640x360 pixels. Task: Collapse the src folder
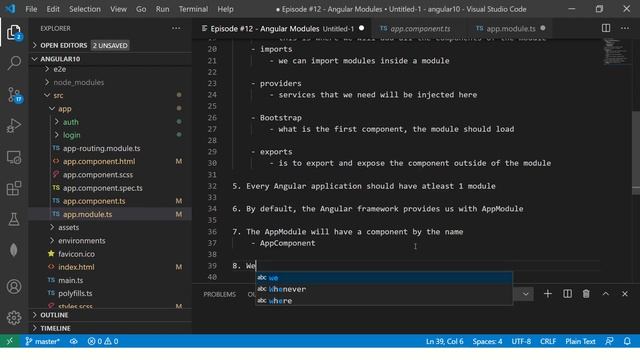54,96
